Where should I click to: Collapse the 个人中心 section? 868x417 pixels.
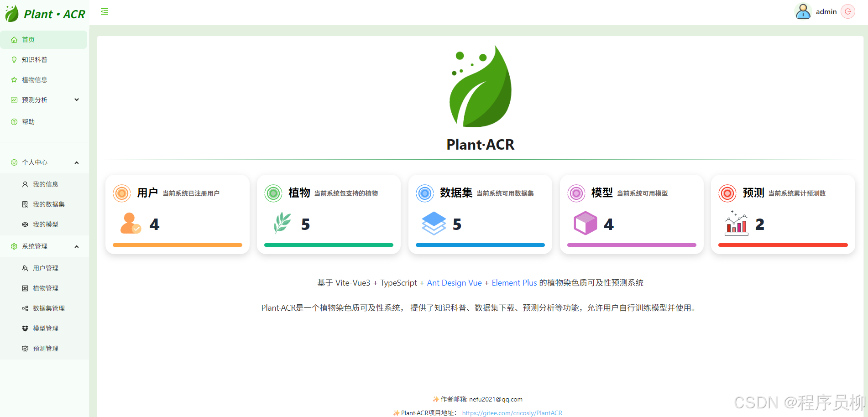pos(76,162)
